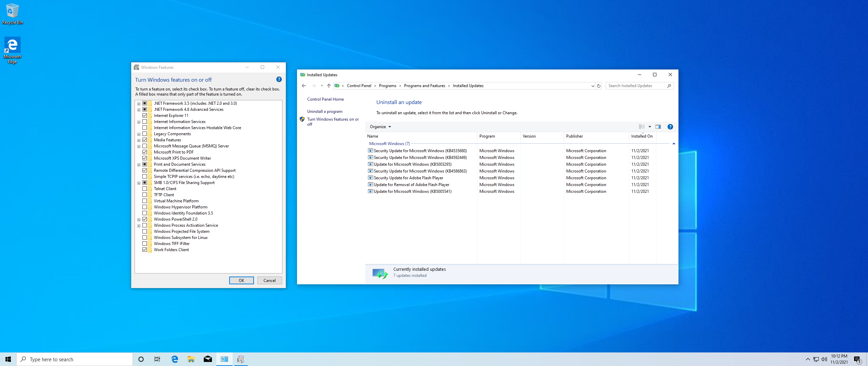This screenshot has height=366, width=868.
Task: Click OK in Windows Features
Action: (x=241, y=280)
